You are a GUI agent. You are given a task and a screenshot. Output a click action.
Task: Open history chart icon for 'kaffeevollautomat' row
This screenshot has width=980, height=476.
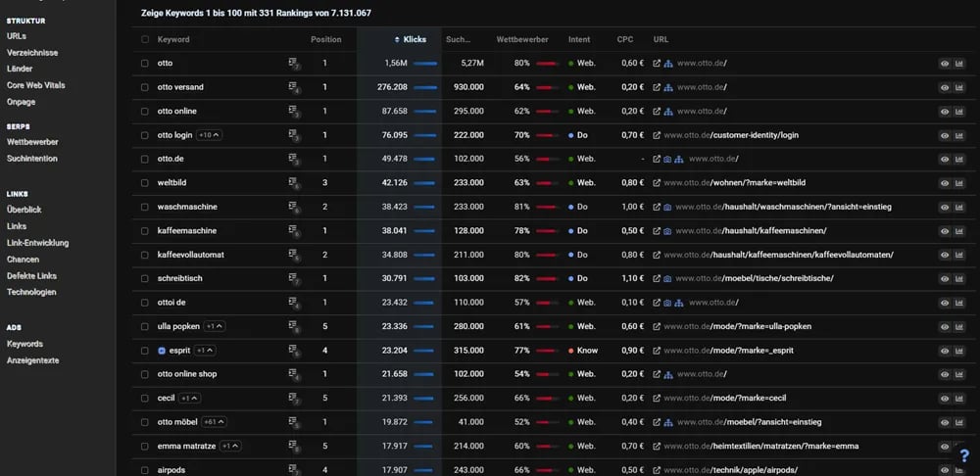point(958,255)
